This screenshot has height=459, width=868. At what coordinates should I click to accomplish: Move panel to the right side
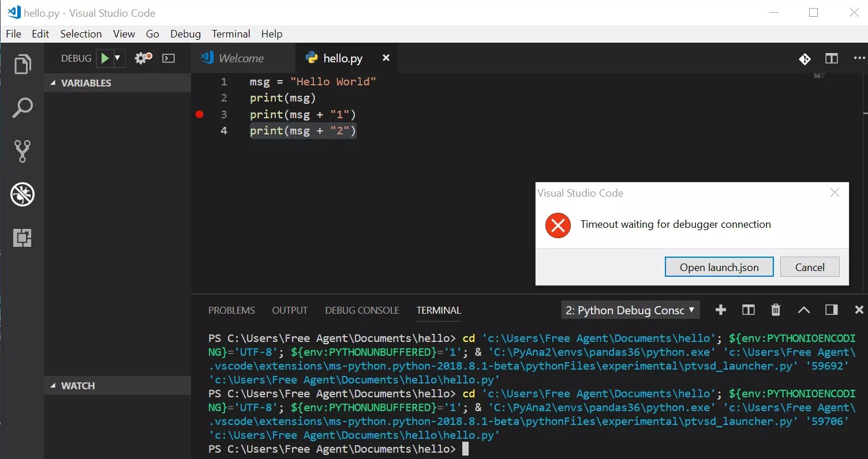pos(831,310)
